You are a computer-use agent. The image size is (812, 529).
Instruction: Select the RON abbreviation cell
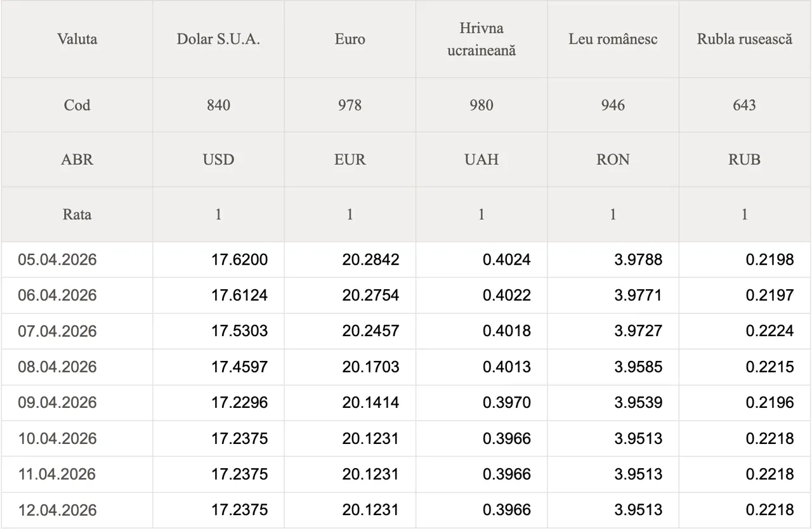(613, 160)
